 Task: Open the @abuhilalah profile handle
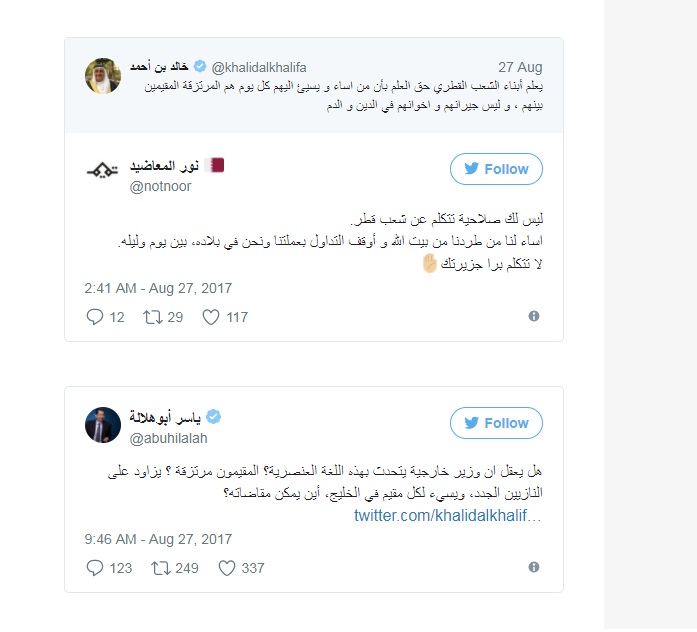tap(170, 437)
